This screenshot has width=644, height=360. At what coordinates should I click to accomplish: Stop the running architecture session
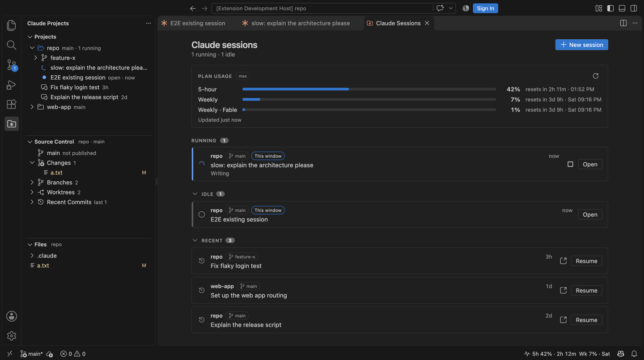[570, 164]
